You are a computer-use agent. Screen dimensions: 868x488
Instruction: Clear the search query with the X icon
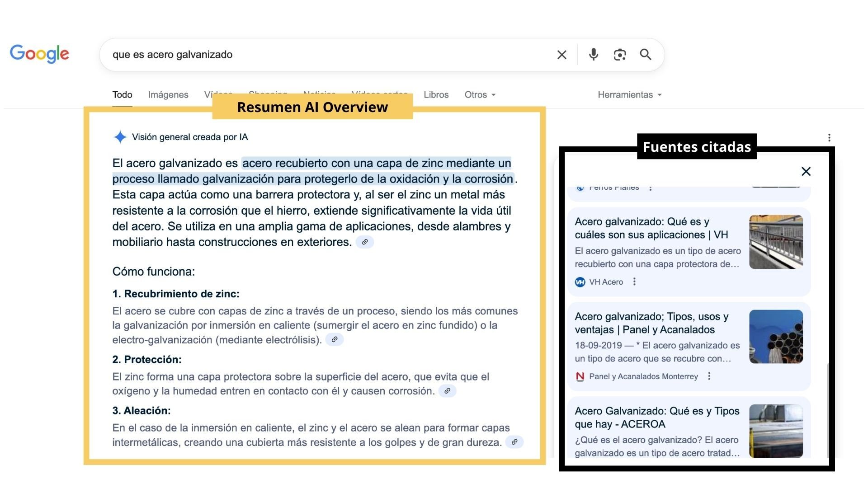click(x=561, y=55)
